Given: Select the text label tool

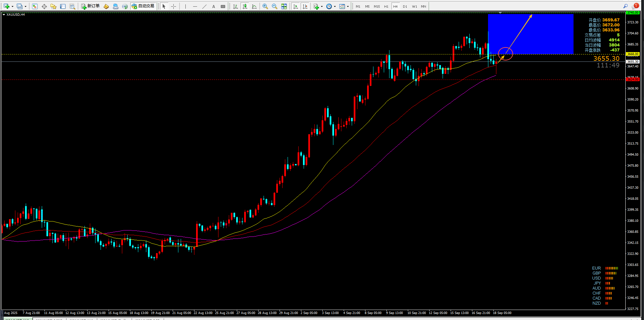Looking at the screenshot, I should 214,6.
